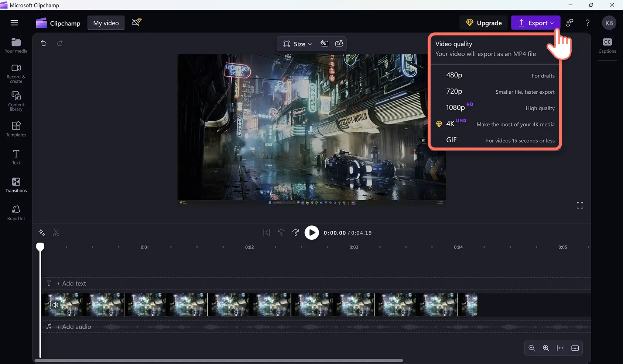Click the Clipchamp logo

point(58,23)
